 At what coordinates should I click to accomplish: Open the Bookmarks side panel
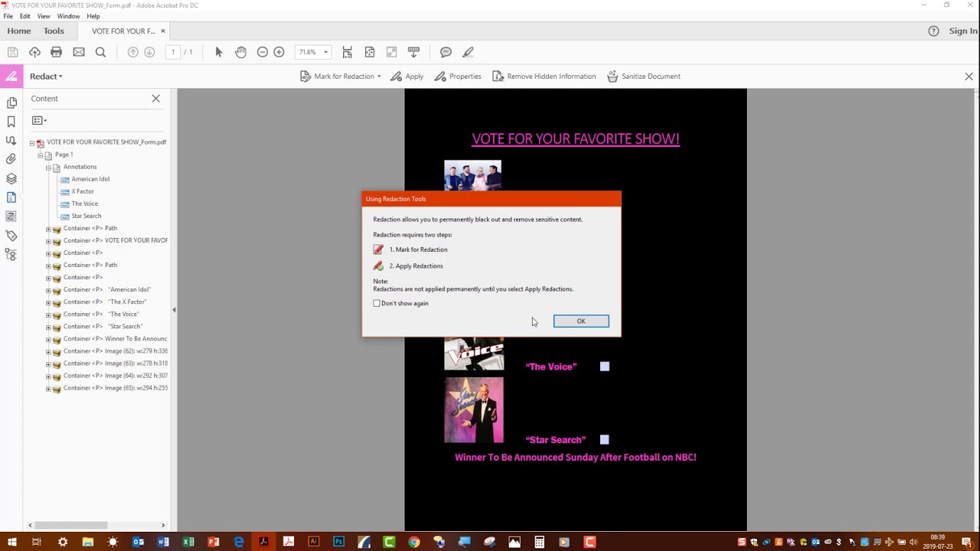[11, 122]
